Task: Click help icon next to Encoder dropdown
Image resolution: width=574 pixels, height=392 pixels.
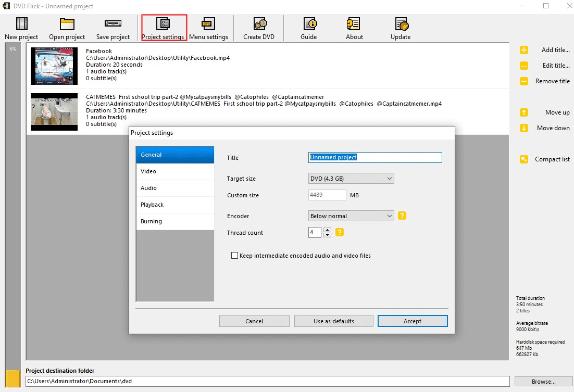Action: coord(402,216)
